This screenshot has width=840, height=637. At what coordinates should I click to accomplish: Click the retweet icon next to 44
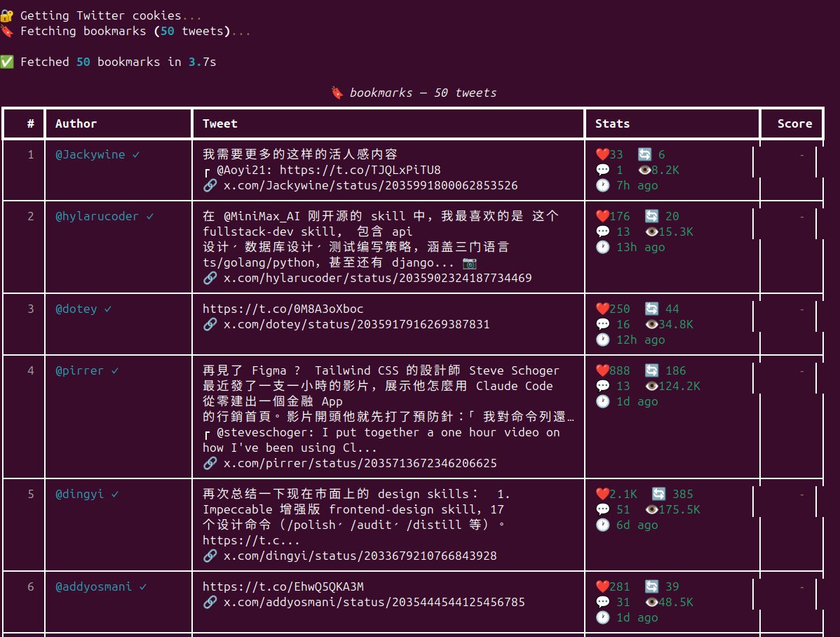(651, 309)
